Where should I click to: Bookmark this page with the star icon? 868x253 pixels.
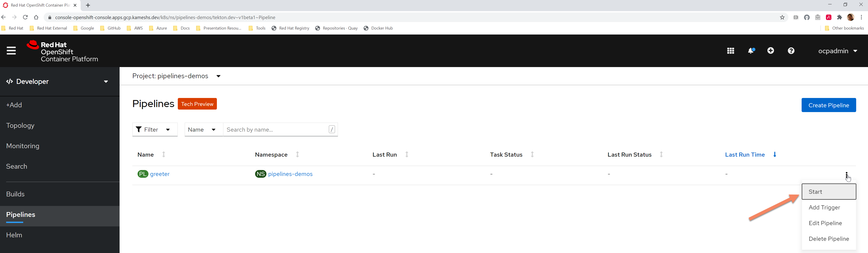(x=782, y=18)
